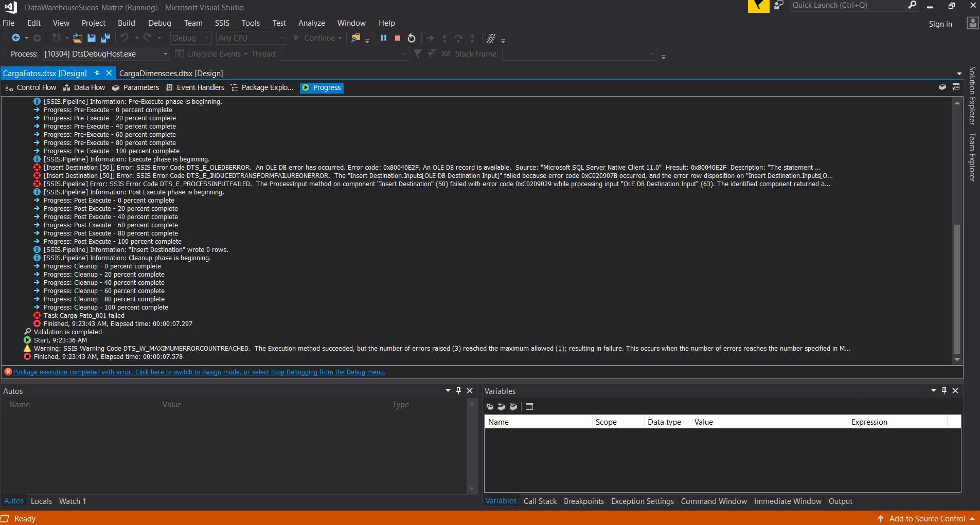Close the CargaFatos.dtsx tab

tap(109, 73)
